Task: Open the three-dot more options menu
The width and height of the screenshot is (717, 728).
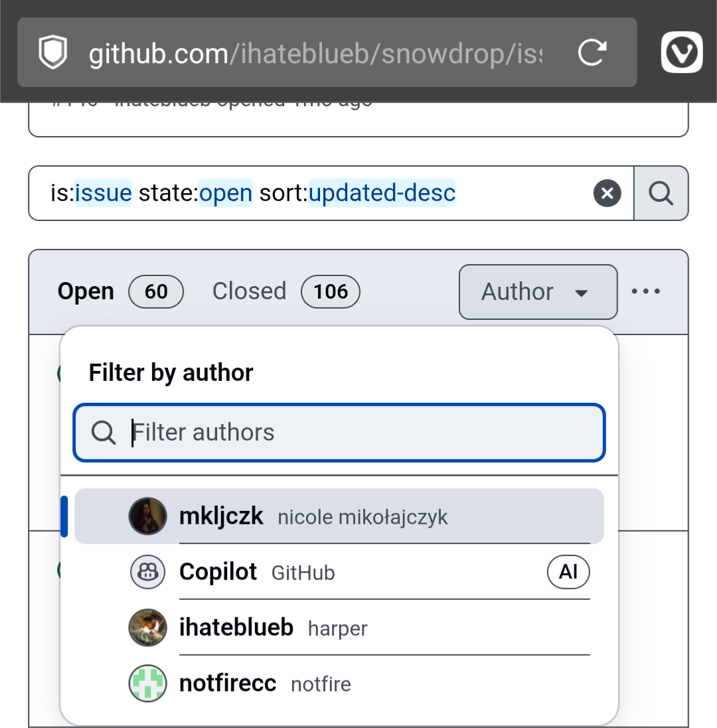Action: (645, 291)
